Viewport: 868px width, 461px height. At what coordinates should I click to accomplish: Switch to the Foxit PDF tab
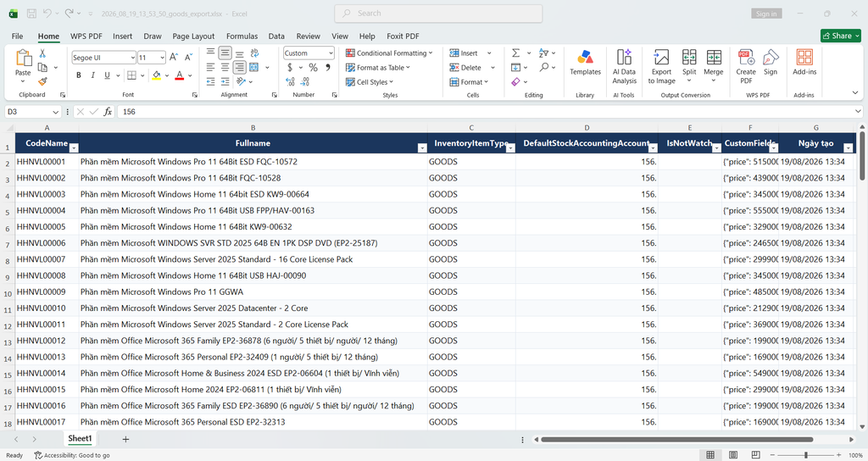(x=403, y=36)
